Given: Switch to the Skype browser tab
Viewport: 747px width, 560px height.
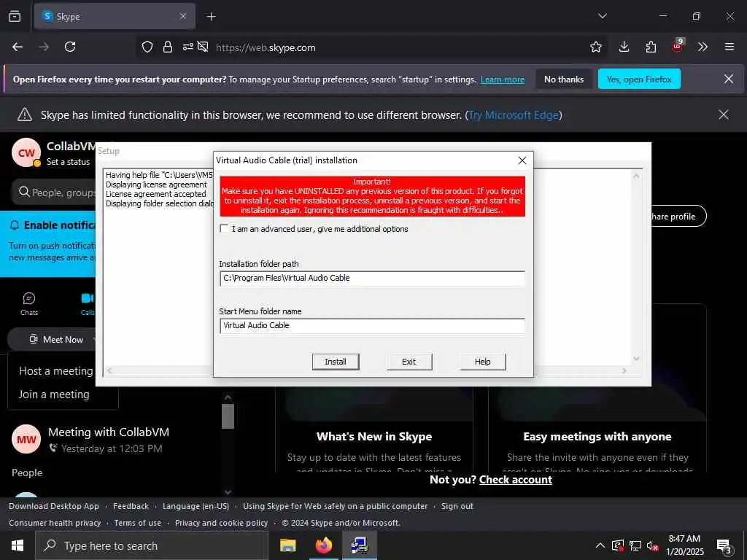Looking at the screenshot, I should point(115,17).
